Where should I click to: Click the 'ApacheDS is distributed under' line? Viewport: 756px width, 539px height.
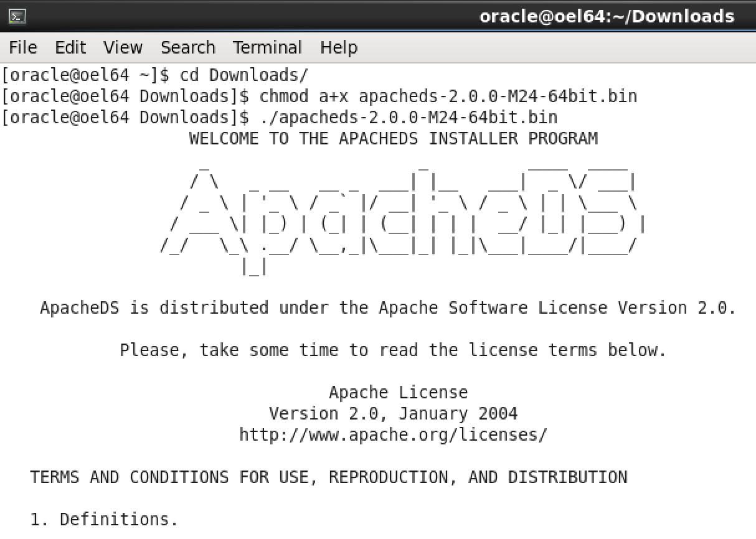[388, 307]
